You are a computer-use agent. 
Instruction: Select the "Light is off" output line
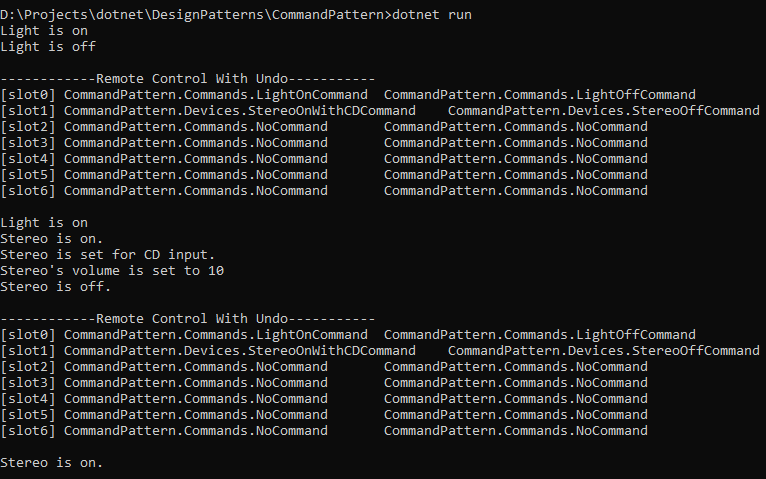48,47
